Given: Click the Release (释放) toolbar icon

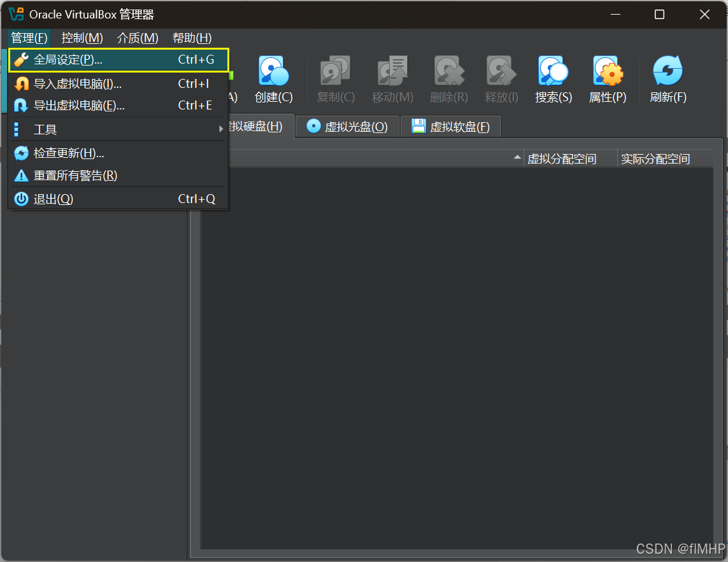Looking at the screenshot, I should pyautogui.click(x=501, y=71).
